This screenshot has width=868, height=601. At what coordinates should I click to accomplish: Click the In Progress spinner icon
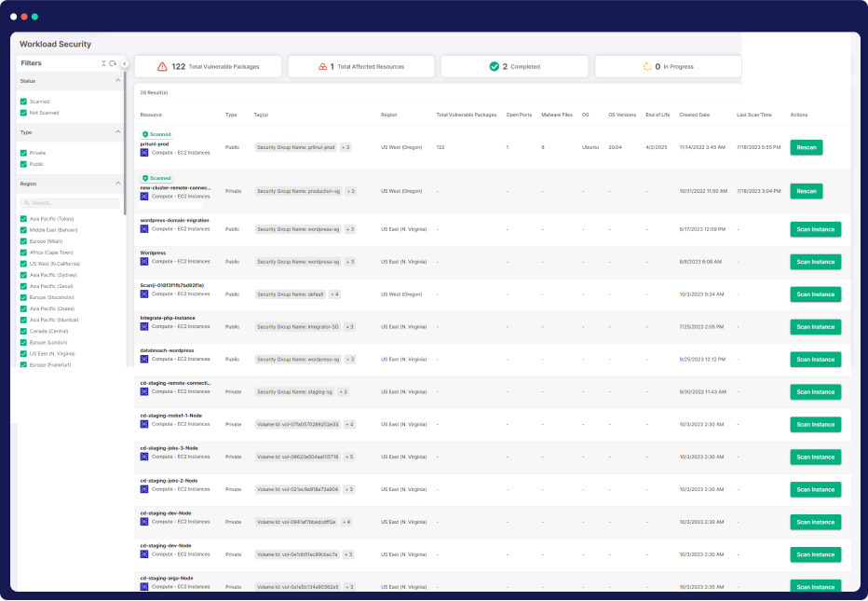[x=646, y=67]
